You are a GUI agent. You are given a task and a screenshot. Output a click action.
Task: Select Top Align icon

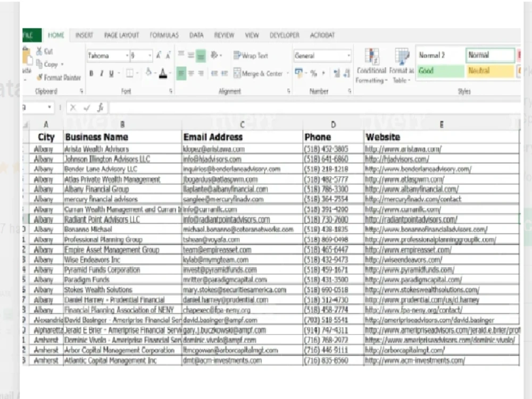181,55
